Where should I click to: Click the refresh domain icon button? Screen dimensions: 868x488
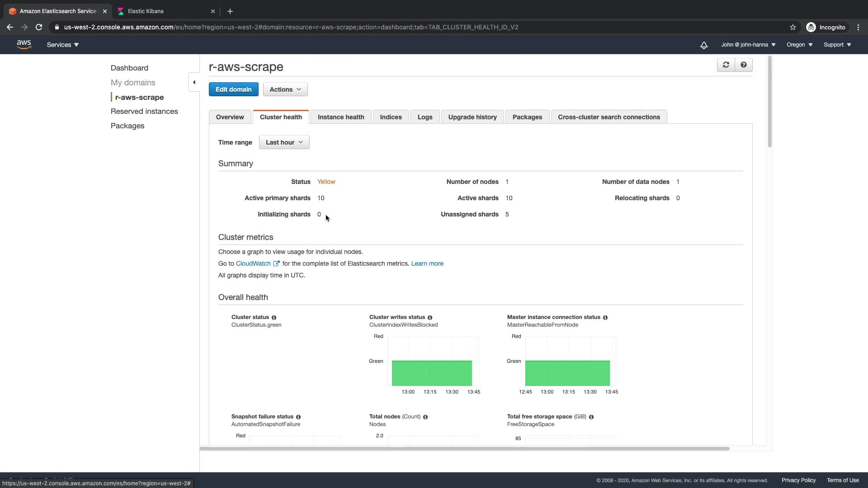726,65
